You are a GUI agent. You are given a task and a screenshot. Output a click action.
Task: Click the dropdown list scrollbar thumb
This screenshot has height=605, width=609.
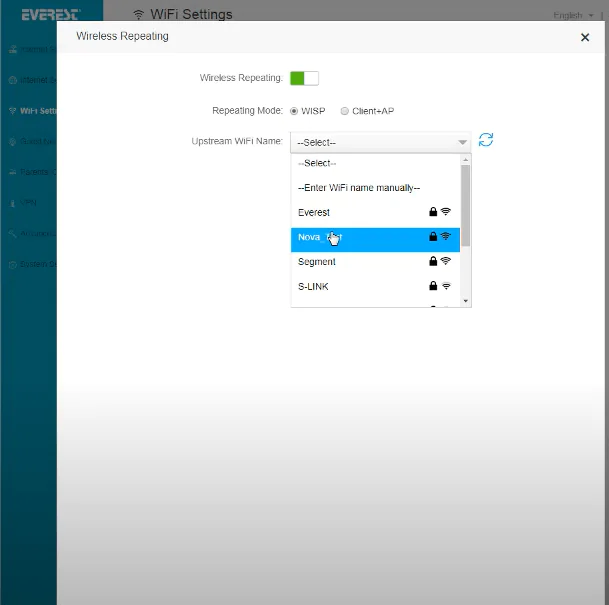tap(466, 205)
